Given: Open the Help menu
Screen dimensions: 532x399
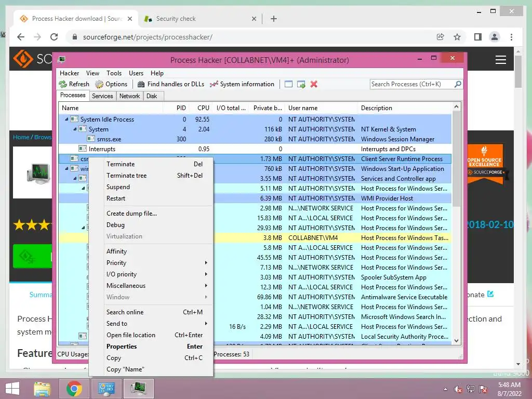Looking at the screenshot, I should pyautogui.click(x=157, y=73).
